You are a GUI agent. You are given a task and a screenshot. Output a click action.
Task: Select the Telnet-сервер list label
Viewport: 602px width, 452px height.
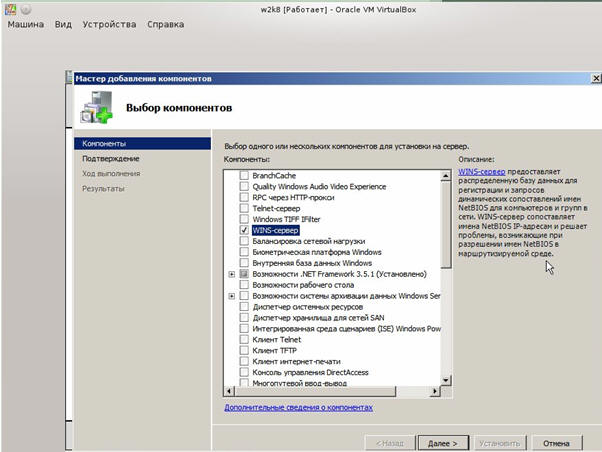coord(276,209)
